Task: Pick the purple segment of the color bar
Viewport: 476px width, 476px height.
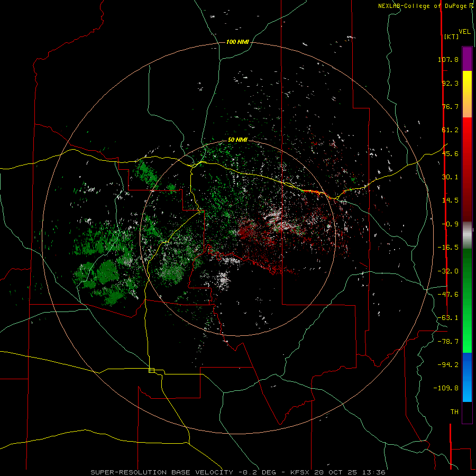Action: (x=467, y=59)
